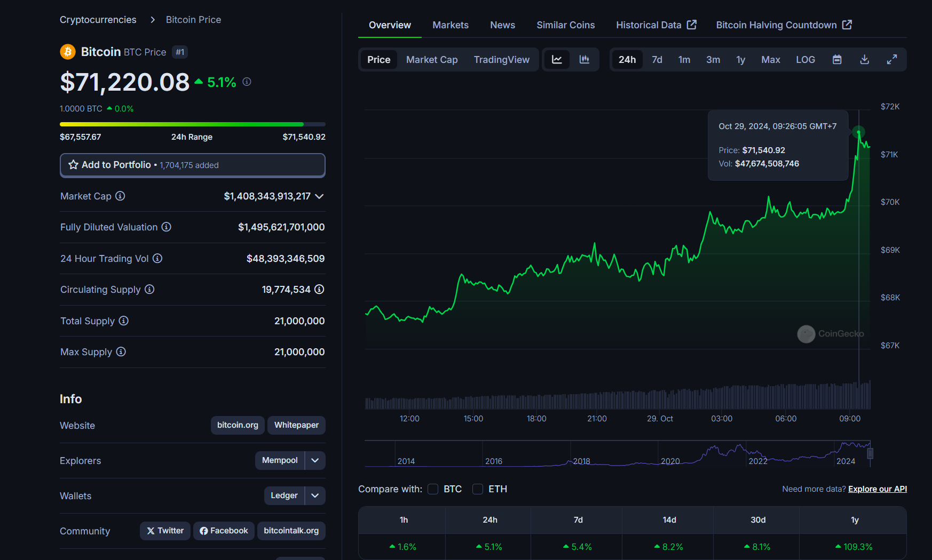Enable BTC comparison checkbox

pos(433,489)
